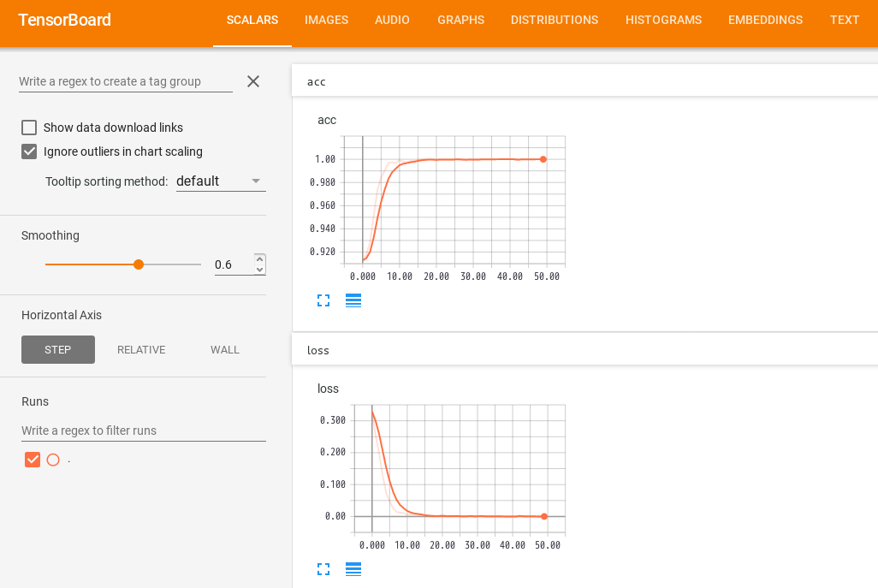Expand the acc chart to fullscreen
878x588 pixels.
[x=323, y=300]
